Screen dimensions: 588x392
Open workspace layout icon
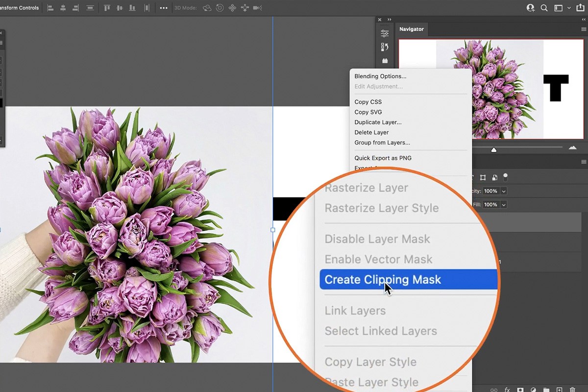(x=558, y=8)
